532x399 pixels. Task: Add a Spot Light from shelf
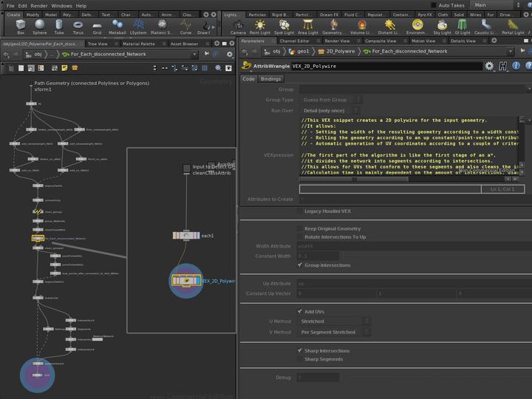284,27
